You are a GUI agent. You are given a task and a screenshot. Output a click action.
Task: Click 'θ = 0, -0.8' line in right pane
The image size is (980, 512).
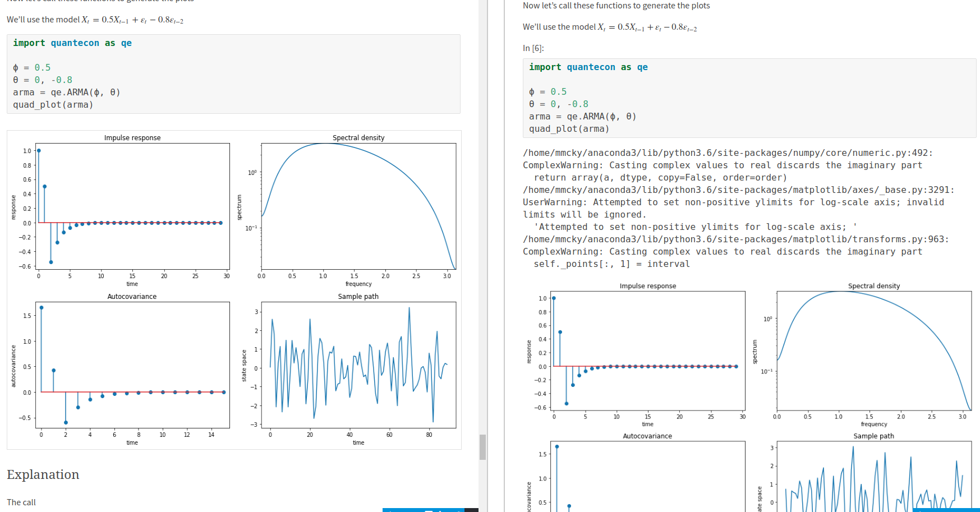[x=559, y=104]
